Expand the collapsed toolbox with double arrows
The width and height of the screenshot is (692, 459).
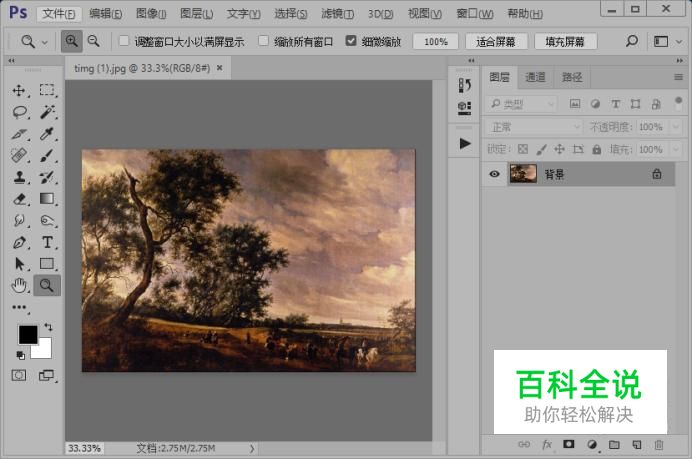point(11,60)
